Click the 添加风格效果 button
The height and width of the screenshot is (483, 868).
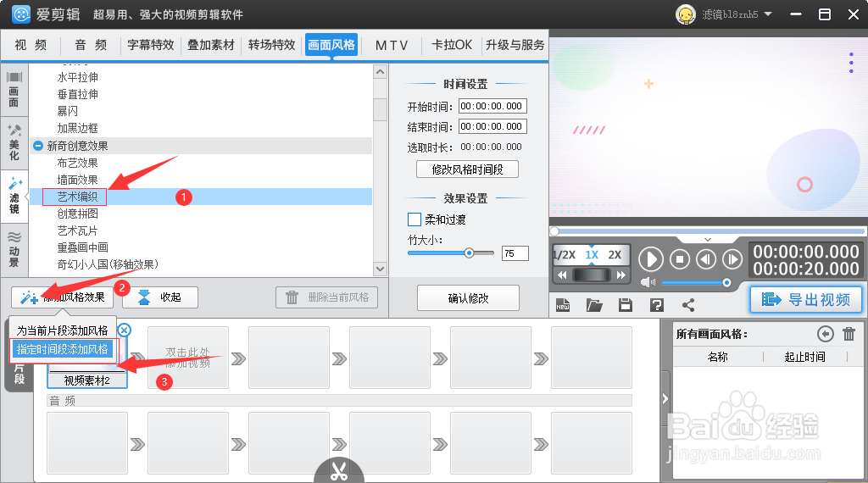pyautogui.click(x=62, y=297)
